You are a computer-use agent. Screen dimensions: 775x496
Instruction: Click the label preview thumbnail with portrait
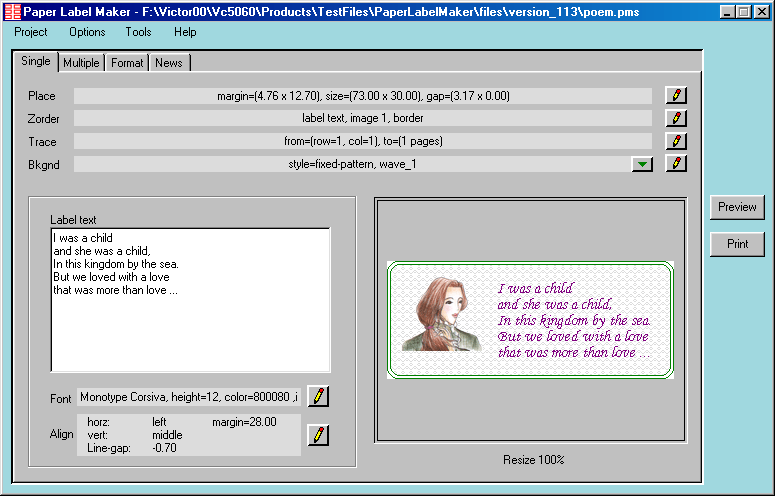(x=530, y=320)
